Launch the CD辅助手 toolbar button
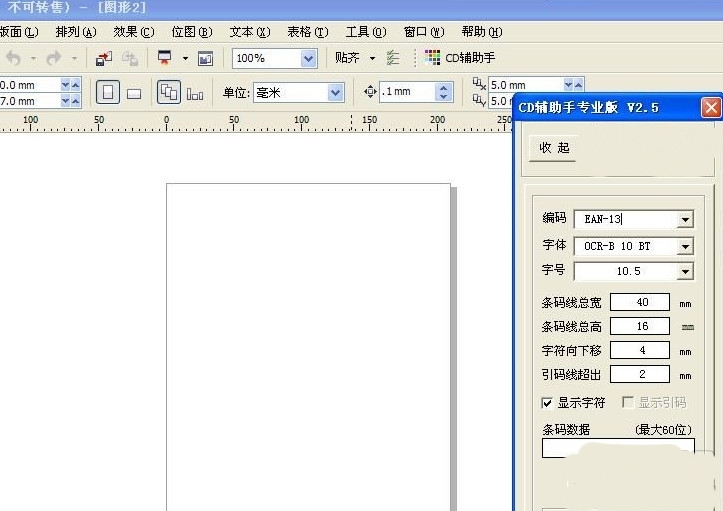 [x=460, y=58]
